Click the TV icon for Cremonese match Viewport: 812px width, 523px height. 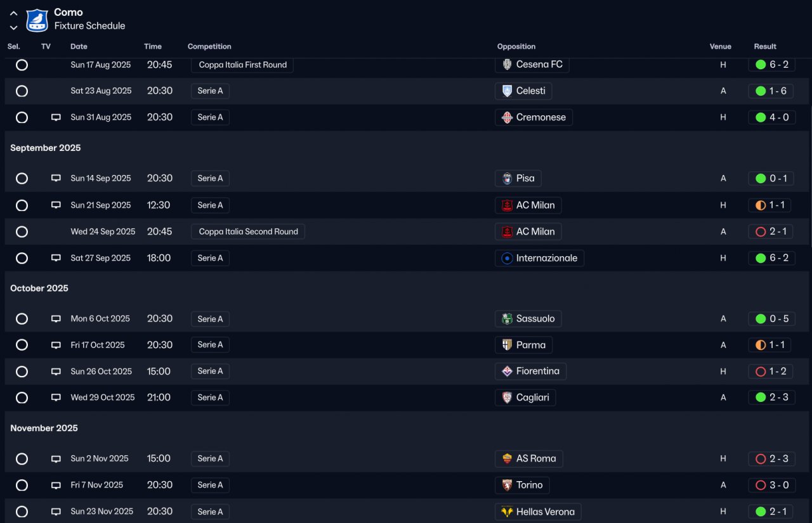56,117
